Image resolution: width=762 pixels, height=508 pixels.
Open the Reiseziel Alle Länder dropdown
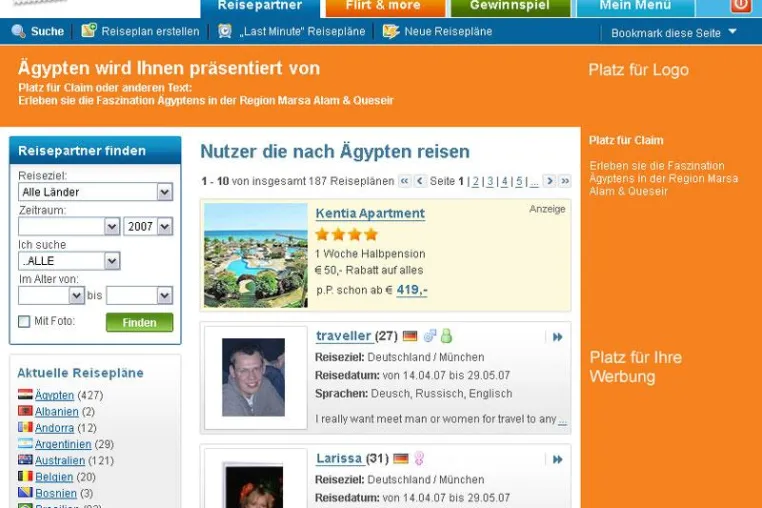pyautogui.click(x=95, y=192)
